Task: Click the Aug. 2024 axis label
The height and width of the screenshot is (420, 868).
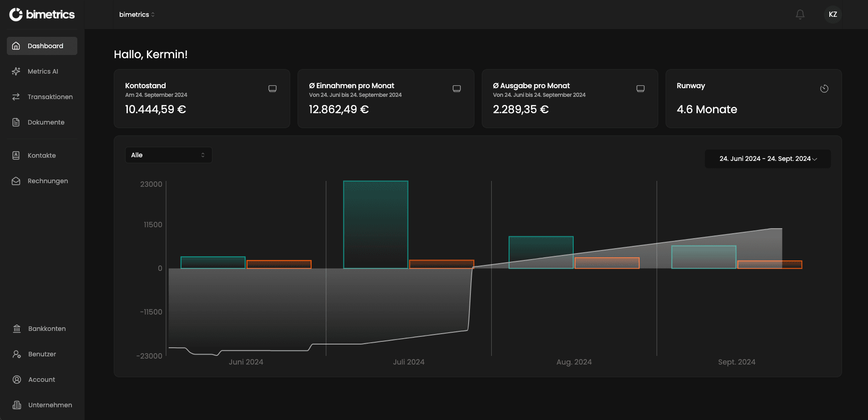Action: coord(574,362)
